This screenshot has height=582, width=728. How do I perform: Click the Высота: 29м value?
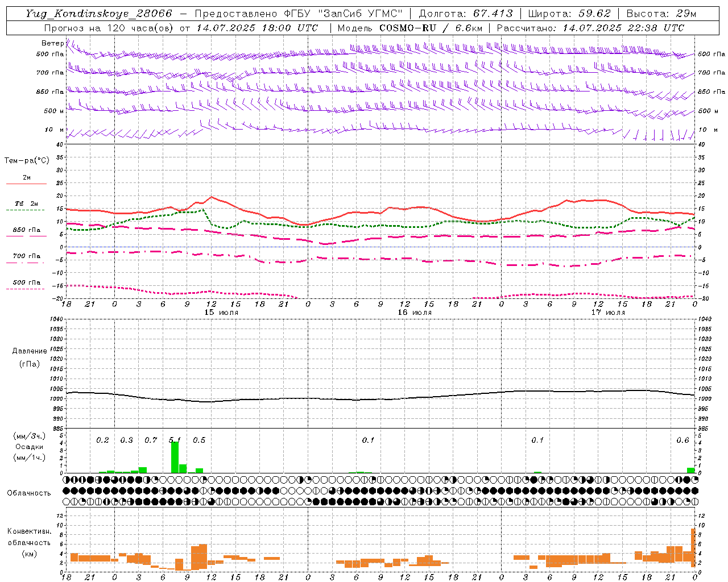coord(661,14)
